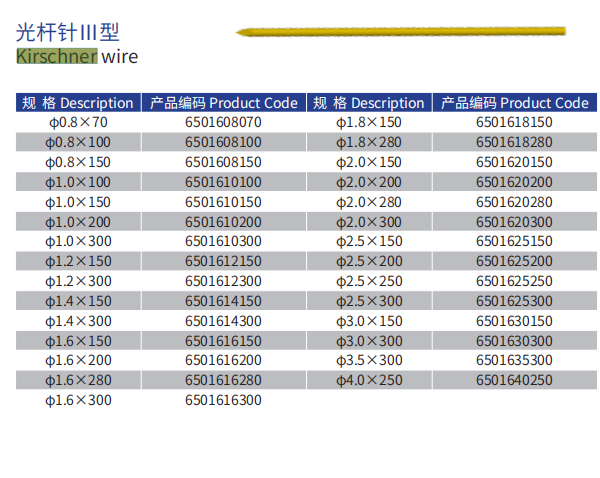Select product code 6501610200
600x478 pixels.
pyautogui.click(x=223, y=222)
